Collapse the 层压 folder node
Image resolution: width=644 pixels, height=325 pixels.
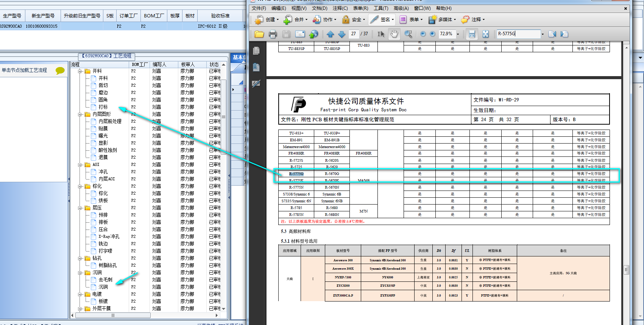tap(80, 208)
